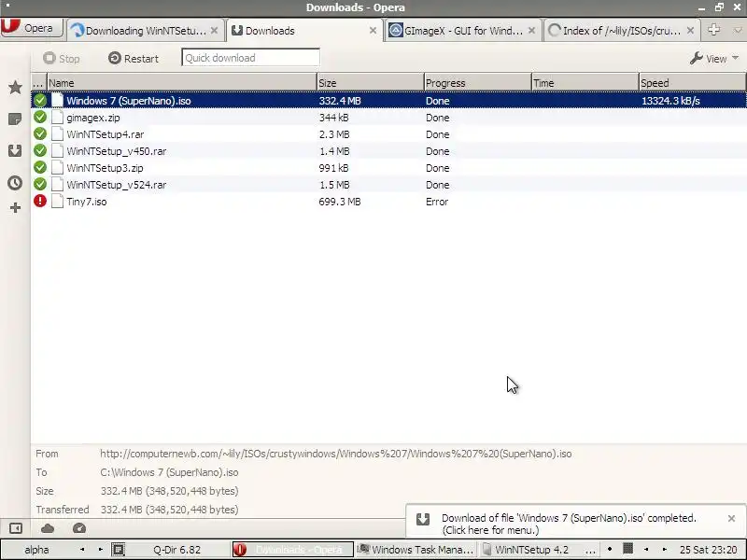Click the Opera icon in taskbar
The width and height of the screenshot is (747, 560).
coord(240,550)
